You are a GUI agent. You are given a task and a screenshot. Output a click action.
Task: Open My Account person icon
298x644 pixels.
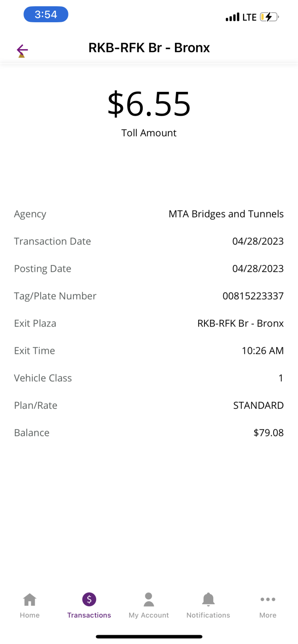pyautogui.click(x=149, y=600)
